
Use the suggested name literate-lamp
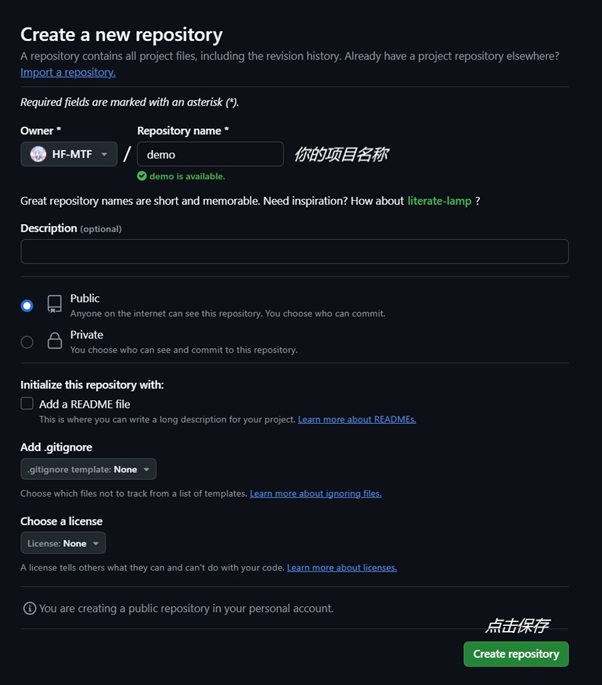(x=439, y=201)
